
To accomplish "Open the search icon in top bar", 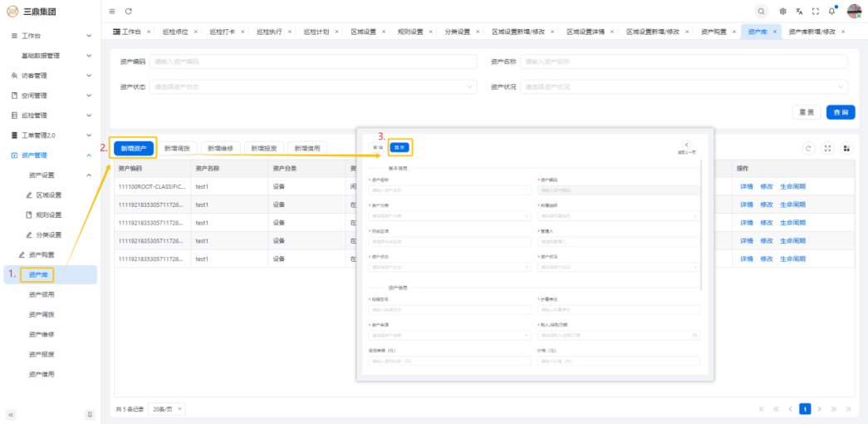I will click(762, 11).
